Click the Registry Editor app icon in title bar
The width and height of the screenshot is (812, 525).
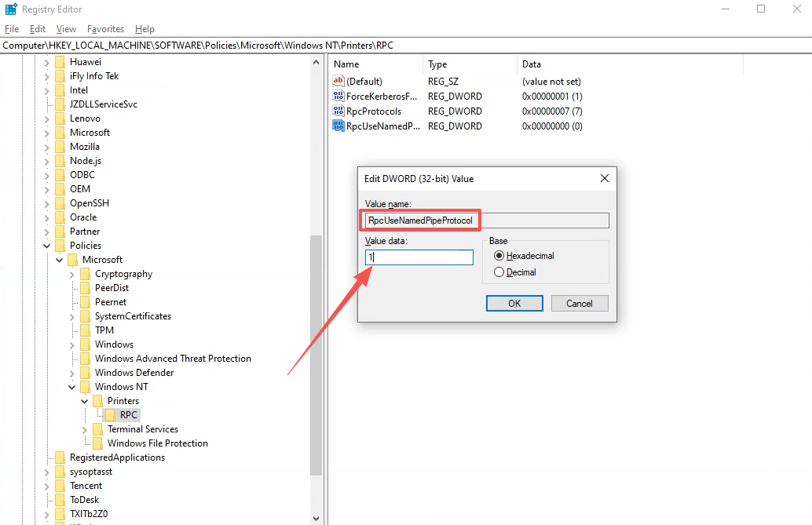(11, 9)
